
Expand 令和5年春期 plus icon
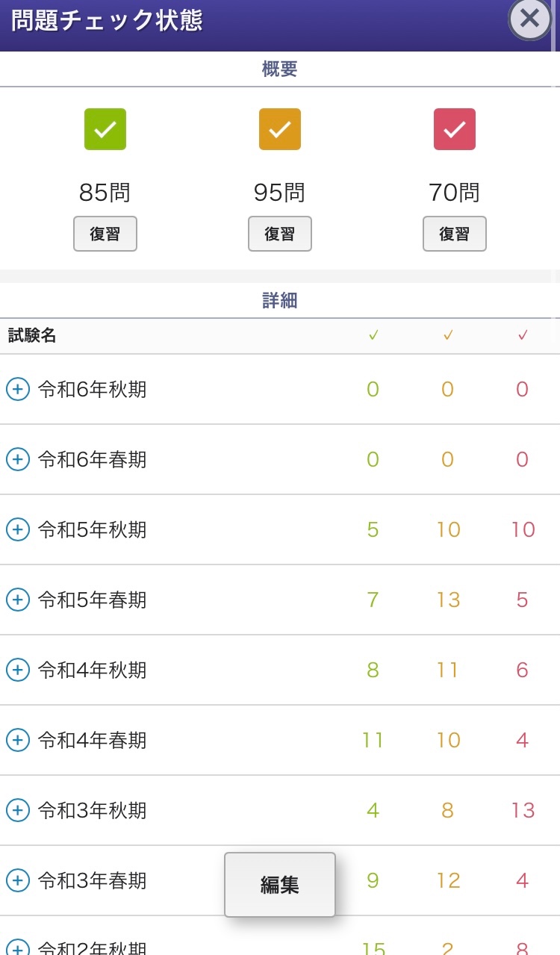coord(18,600)
